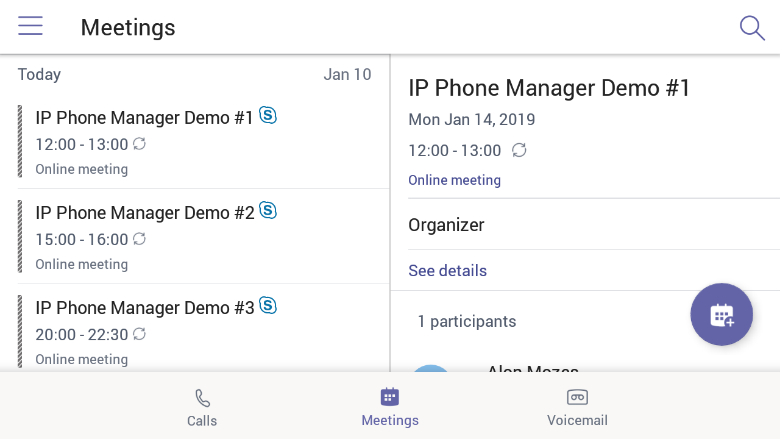Screen dimensions: 780x439
Task: Tap the schedule new meeting floating button
Action: 721,314
